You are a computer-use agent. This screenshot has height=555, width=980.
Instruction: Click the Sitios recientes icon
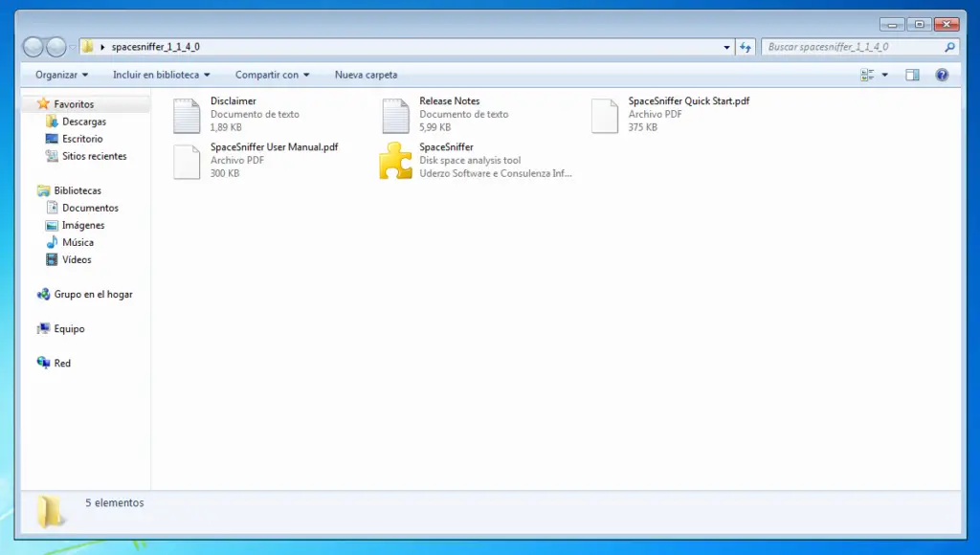tap(52, 156)
